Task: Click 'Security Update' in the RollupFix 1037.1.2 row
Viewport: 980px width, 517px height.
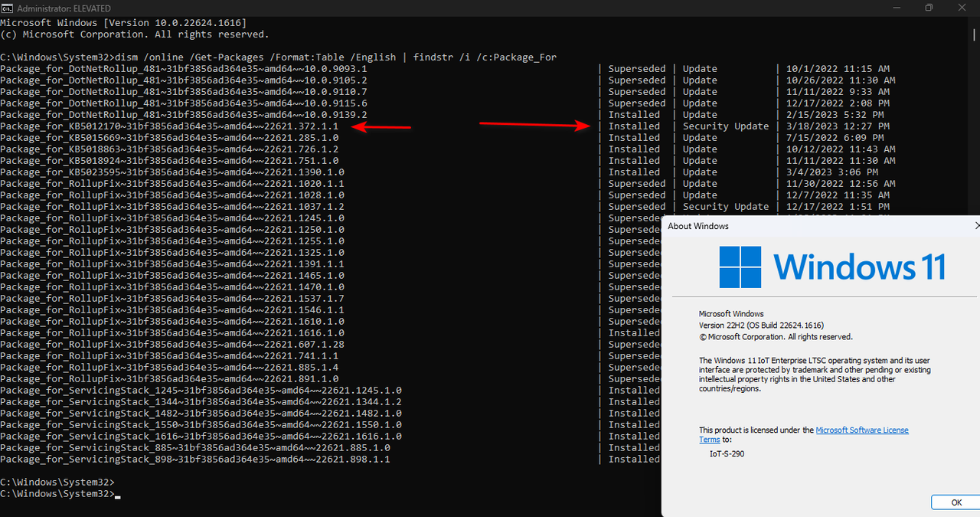Action: pyautogui.click(x=726, y=207)
